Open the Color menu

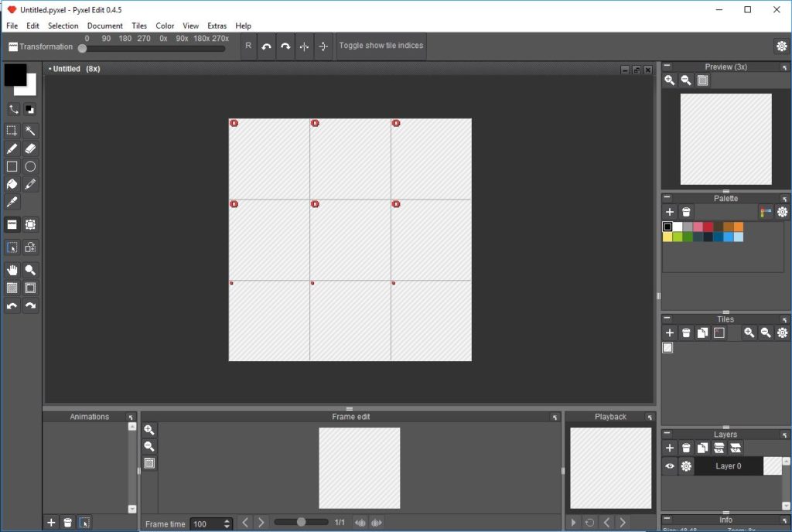click(x=164, y=26)
